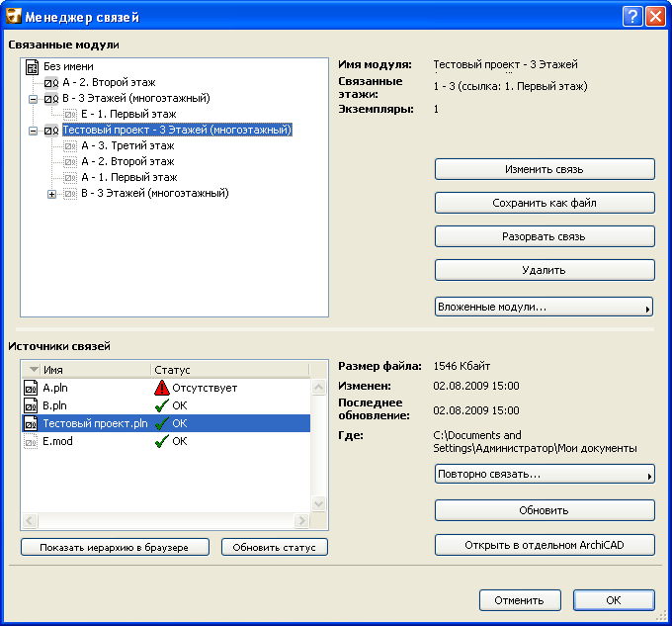The image size is (672, 626).
Task: Click nested module icon beside E - 1. Первый этаж
Action: [70, 115]
